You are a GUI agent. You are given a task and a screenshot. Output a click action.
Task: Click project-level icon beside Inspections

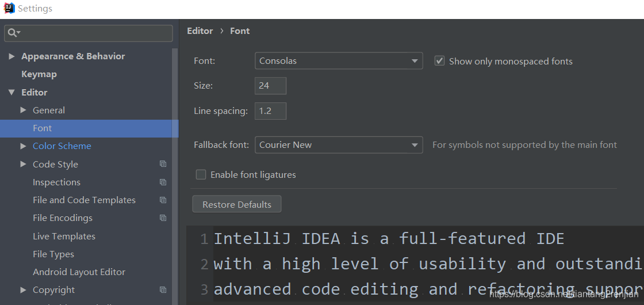(163, 182)
